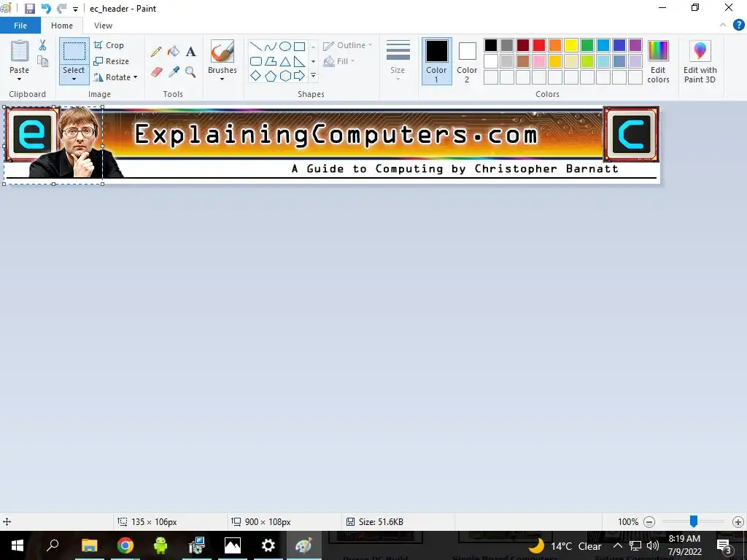This screenshot has width=747, height=560.
Task: Choose the Rectangle shape
Action: 299,46
